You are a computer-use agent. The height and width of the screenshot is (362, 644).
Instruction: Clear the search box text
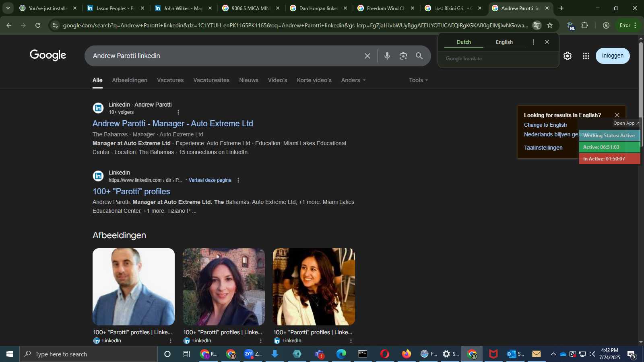(367, 56)
